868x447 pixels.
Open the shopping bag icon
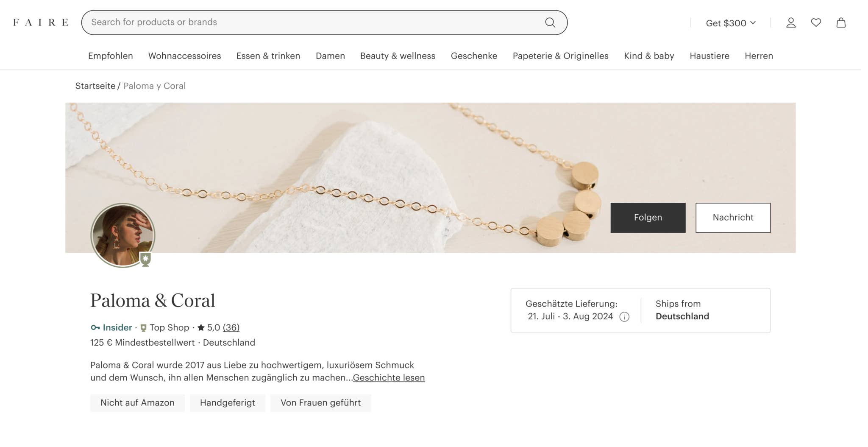pos(841,22)
